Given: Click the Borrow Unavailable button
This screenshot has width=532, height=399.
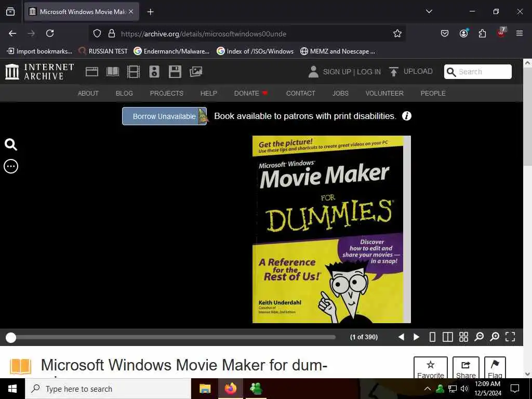Looking at the screenshot, I should coord(164,116).
